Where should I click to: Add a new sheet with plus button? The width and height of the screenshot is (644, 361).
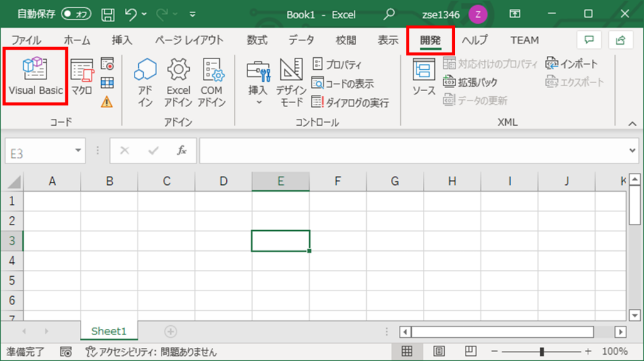click(x=170, y=331)
